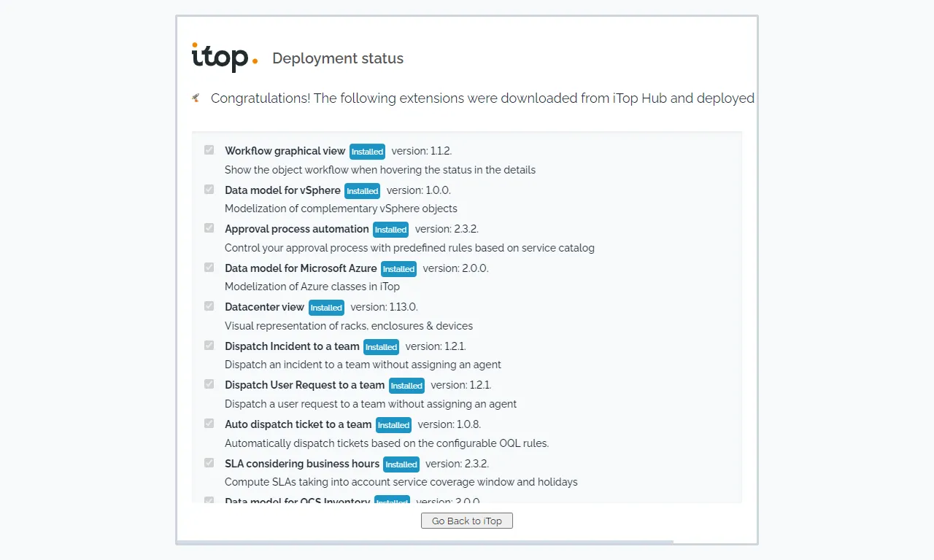Select the 'Dispatch User Request to a team' title

coord(305,385)
